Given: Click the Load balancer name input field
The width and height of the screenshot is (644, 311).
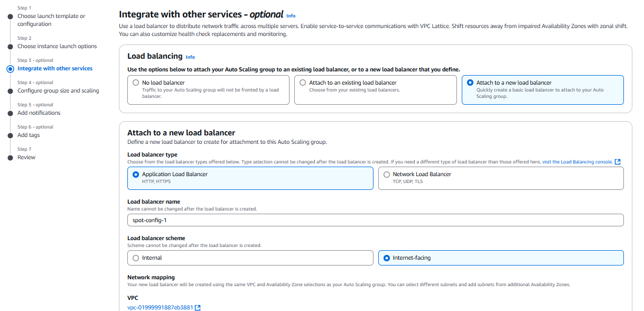Looking at the screenshot, I should (x=375, y=220).
